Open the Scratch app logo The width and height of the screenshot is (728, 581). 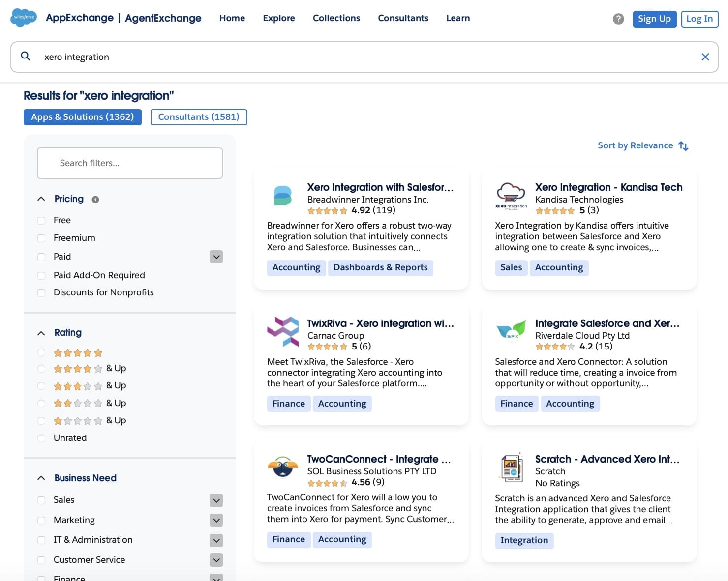(x=512, y=467)
